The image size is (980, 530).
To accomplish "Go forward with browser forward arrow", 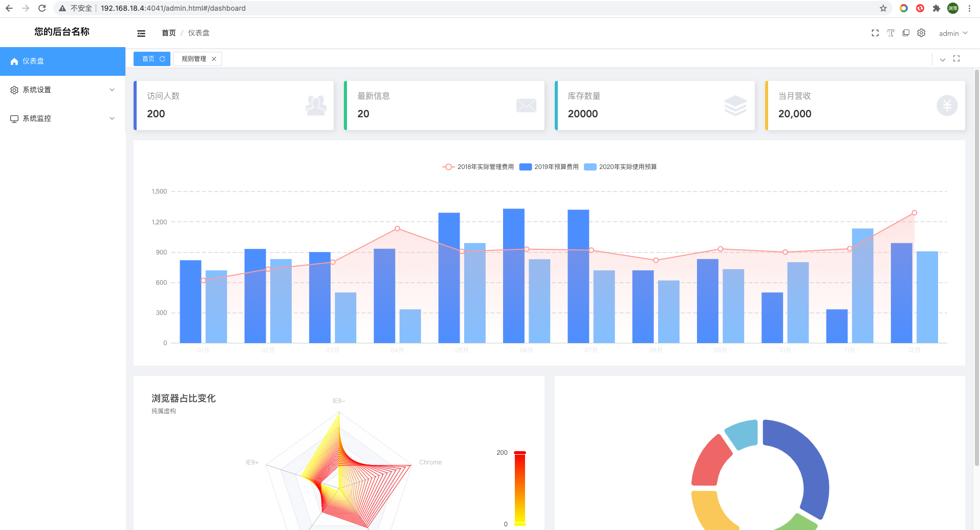I will tap(26, 8).
